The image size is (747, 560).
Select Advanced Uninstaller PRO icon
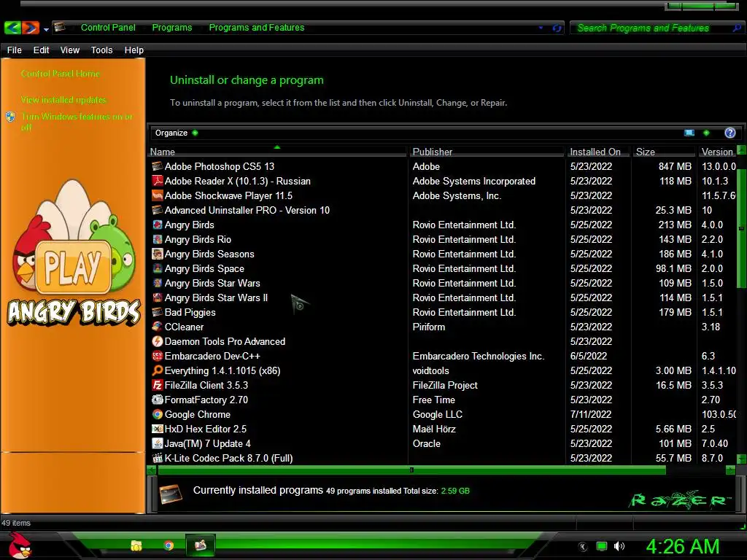158,210
